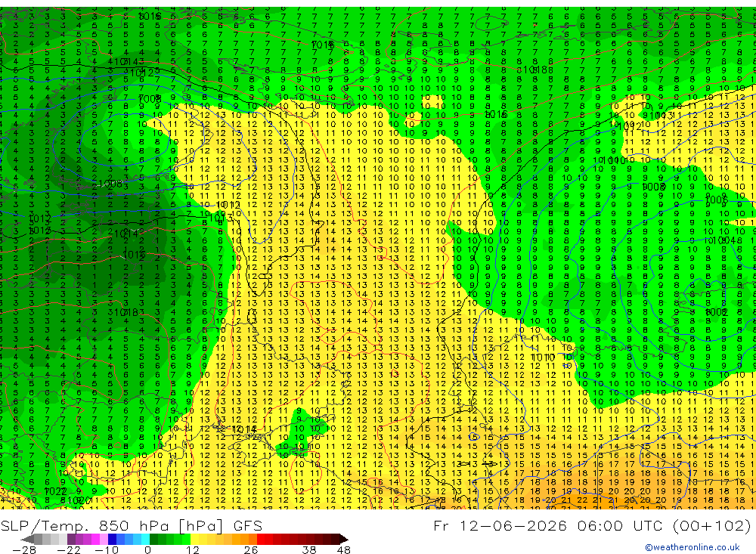Pick the dark blue legend swatch
Screen dimensions: 756x554
click(x=112, y=539)
